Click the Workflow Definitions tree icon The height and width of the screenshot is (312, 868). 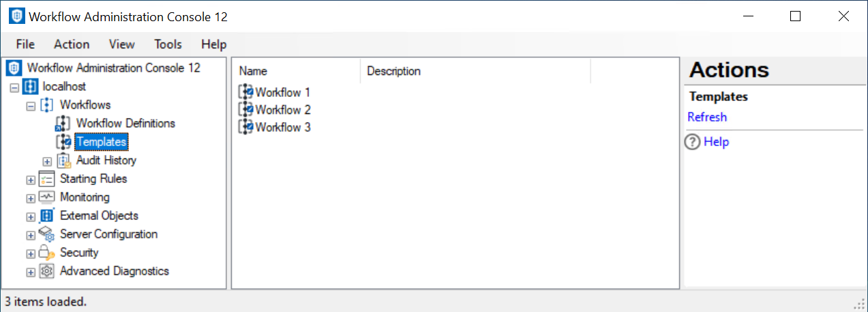click(63, 124)
